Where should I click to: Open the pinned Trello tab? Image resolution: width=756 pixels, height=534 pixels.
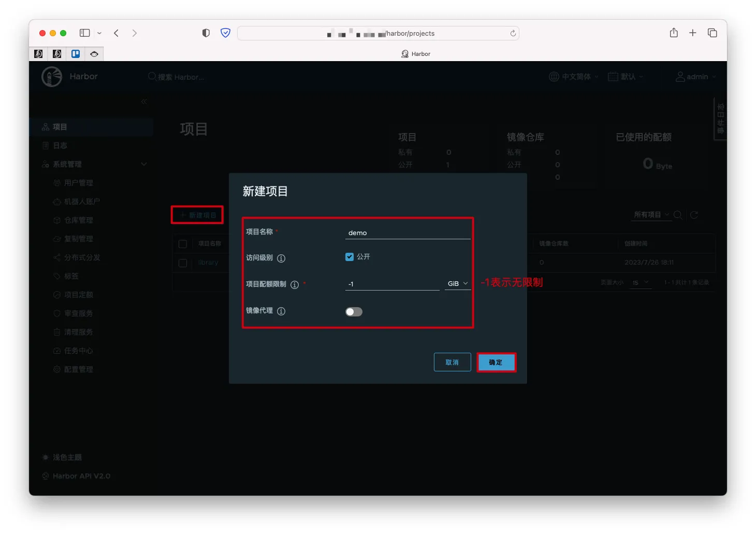click(76, 54)
